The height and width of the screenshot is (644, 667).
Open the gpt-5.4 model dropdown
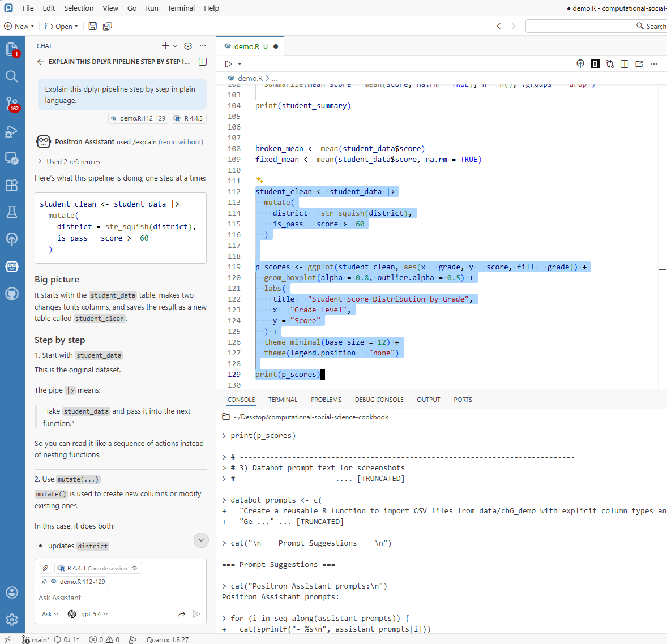[x=88, y=614]
